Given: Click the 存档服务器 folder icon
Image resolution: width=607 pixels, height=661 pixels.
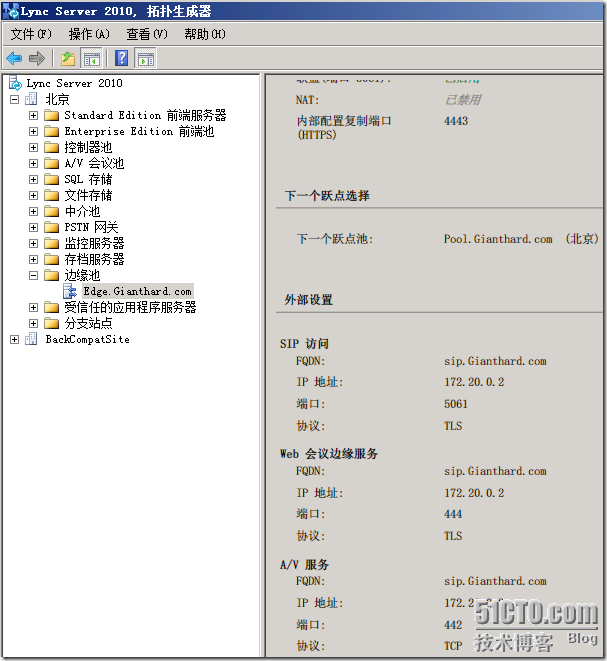Looking at the screenshot, I should point(51,259).
